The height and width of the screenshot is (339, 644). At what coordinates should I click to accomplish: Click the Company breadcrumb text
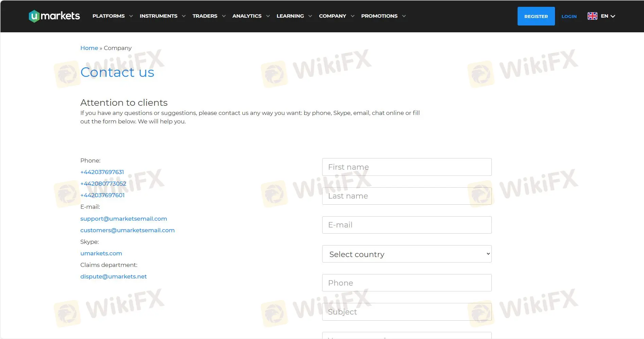(118, 48)
